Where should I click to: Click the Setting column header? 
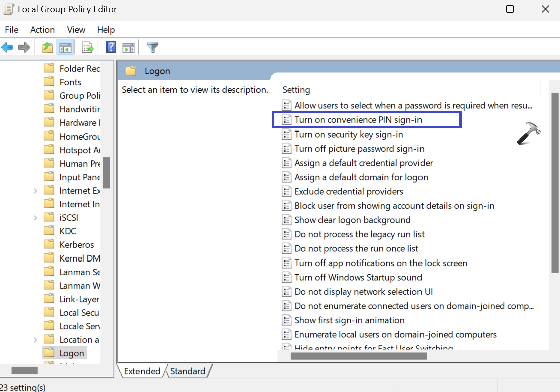pos(296,90)
